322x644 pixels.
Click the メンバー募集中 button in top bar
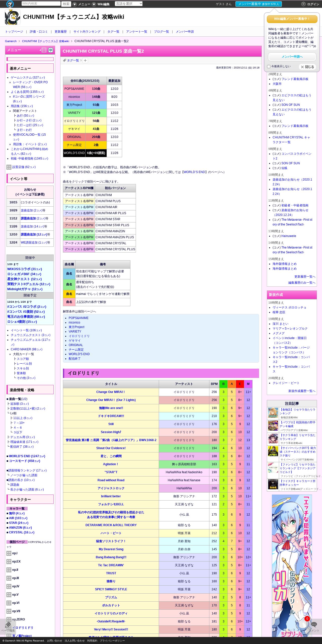(x=259, y=4)
